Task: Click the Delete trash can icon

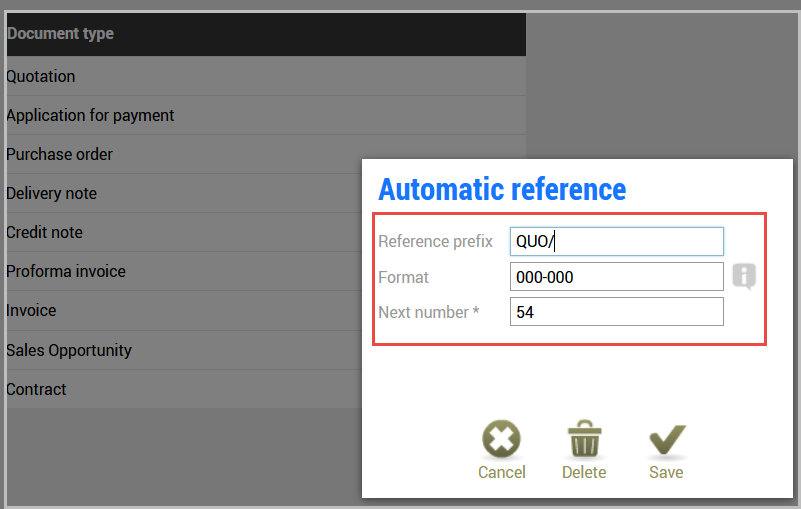Action: 584,439
